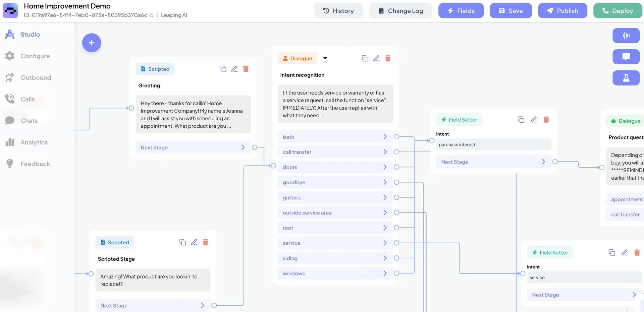Copy the agent ID to clipboard
The image size is (644, 312).
click(x=151, y=15)
